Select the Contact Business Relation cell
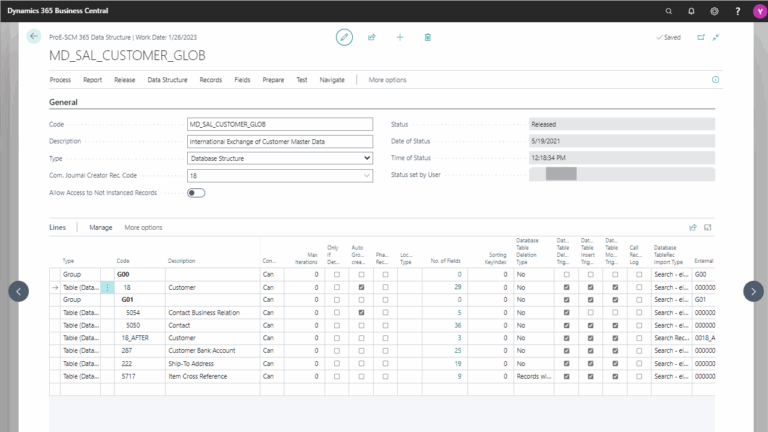768x432 pixels. click(213, 312)
